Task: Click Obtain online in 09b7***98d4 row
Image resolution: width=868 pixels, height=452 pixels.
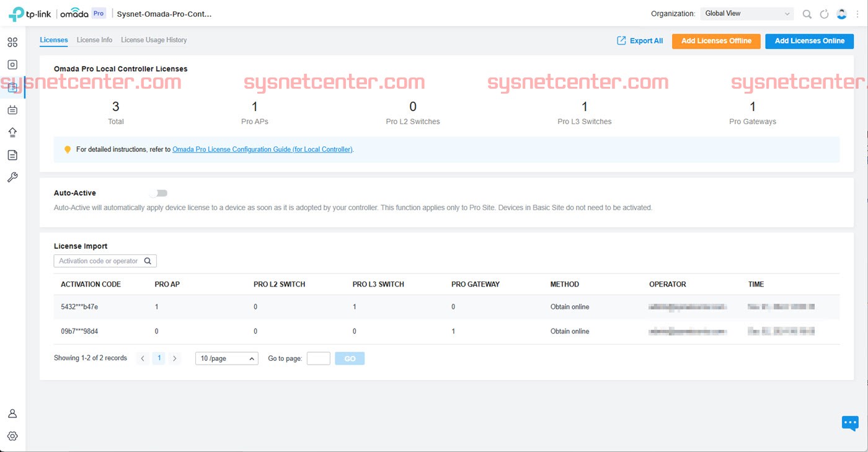Action: click(570, 331)
